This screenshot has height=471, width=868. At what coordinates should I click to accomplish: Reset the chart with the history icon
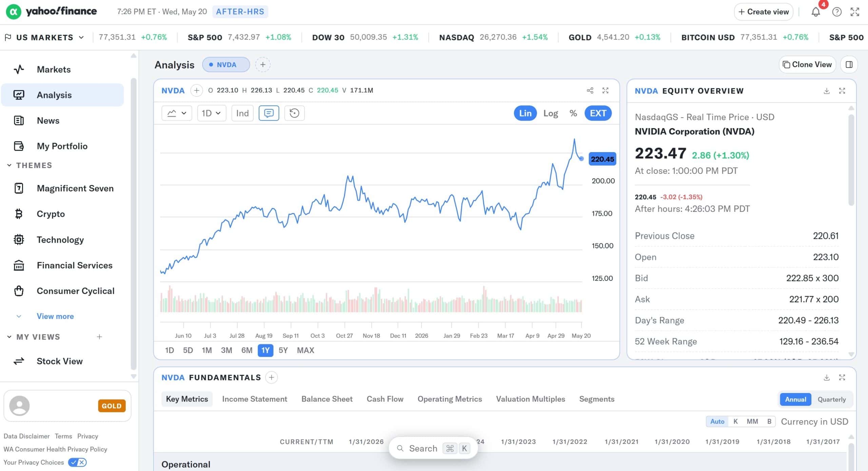[x=294, y=113]
